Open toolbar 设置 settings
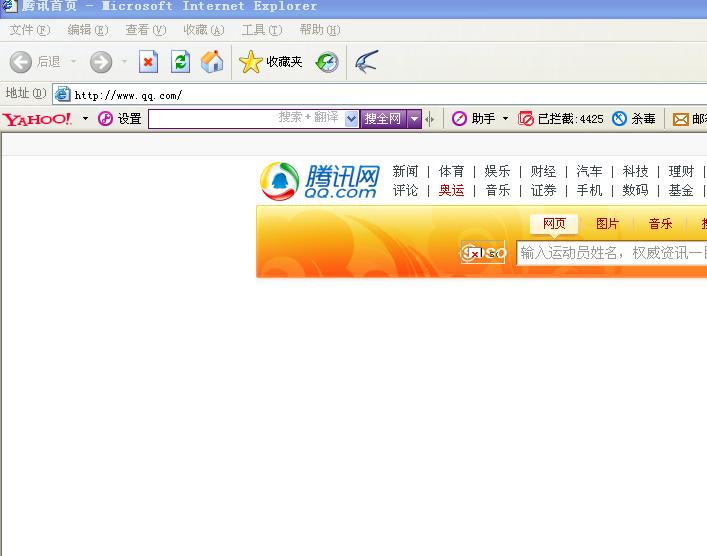This screenshot has height=556, width=707. point(119,119)
